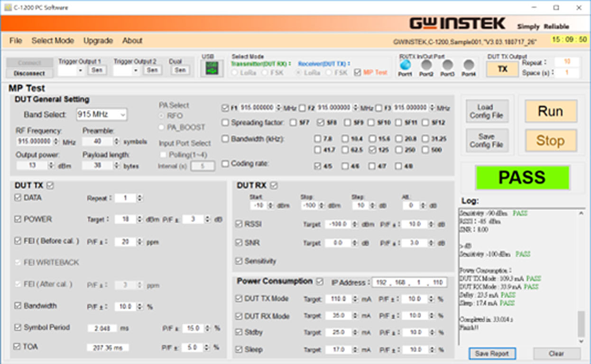Toggle the 125 kHz bandwidth checkbox
The width and height of the screenshot is (591, 364).
coord(372,150)
